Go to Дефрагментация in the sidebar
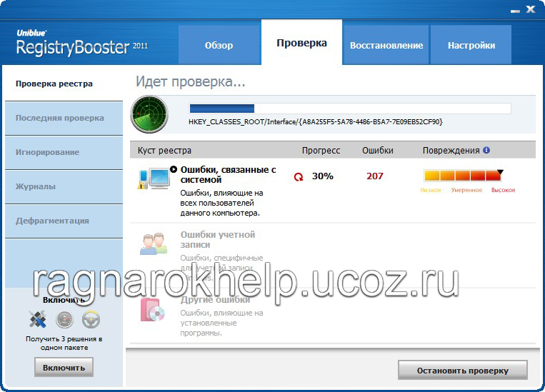This screenshot has width=545, height=392. point(52,221)
